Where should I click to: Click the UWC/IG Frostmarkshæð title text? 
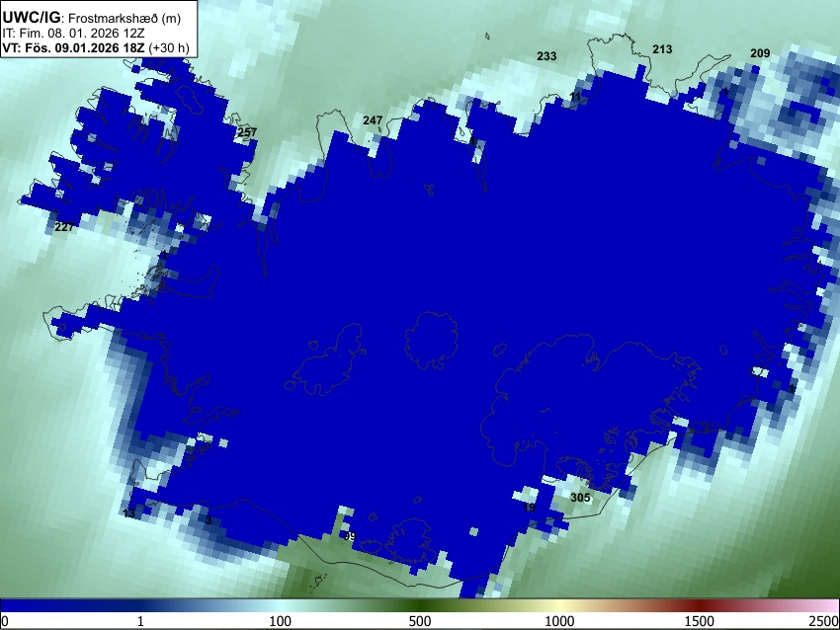(x=92, y=18)
